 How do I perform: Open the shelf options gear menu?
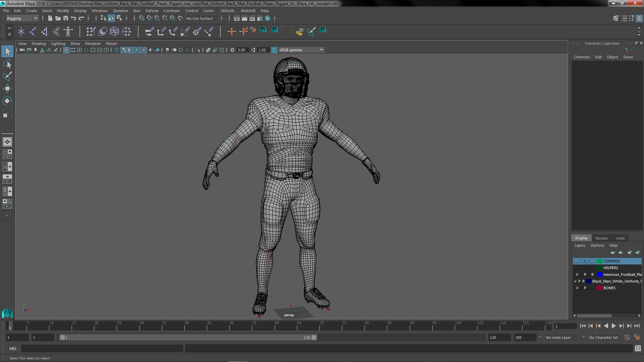(x=9, y=34)
